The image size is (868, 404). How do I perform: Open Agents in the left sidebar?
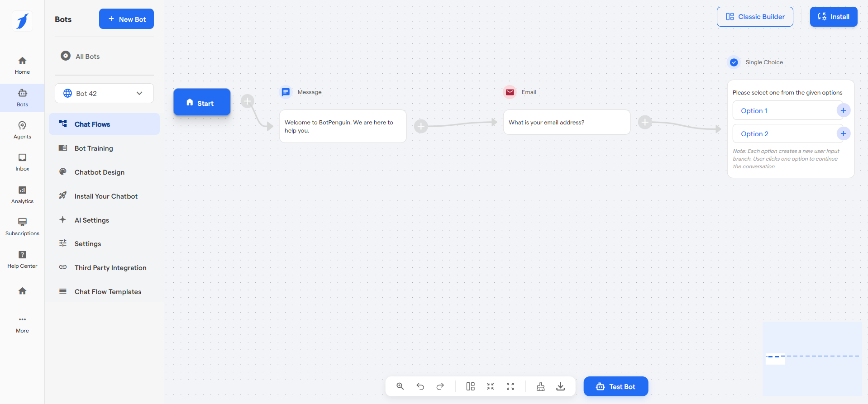[x=22, y=130]
